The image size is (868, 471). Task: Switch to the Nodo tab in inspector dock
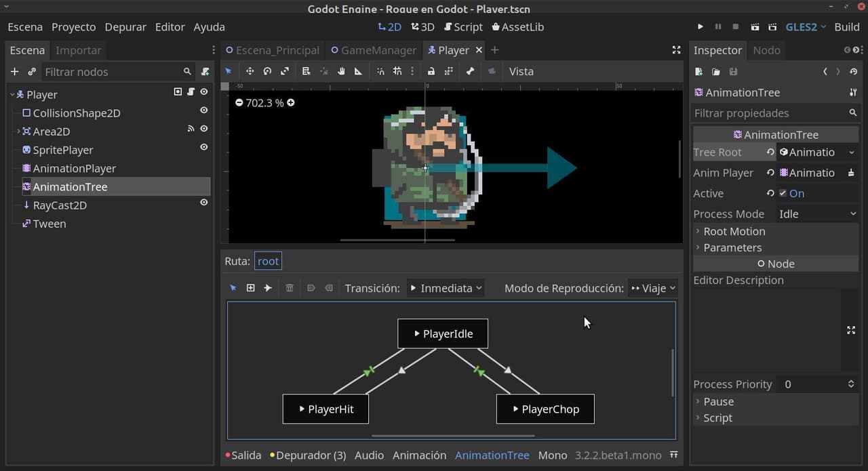pyautogui.click(x=766, y=50)
